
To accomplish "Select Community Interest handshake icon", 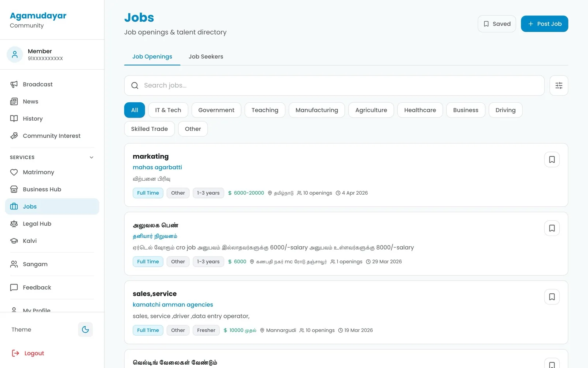I will click(14, 136).
